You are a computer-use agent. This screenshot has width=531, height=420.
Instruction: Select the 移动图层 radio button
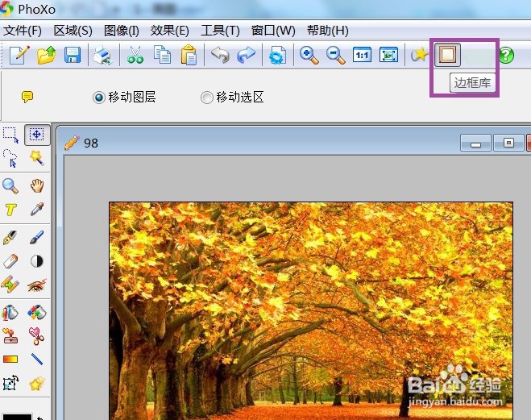coord(99,98)
